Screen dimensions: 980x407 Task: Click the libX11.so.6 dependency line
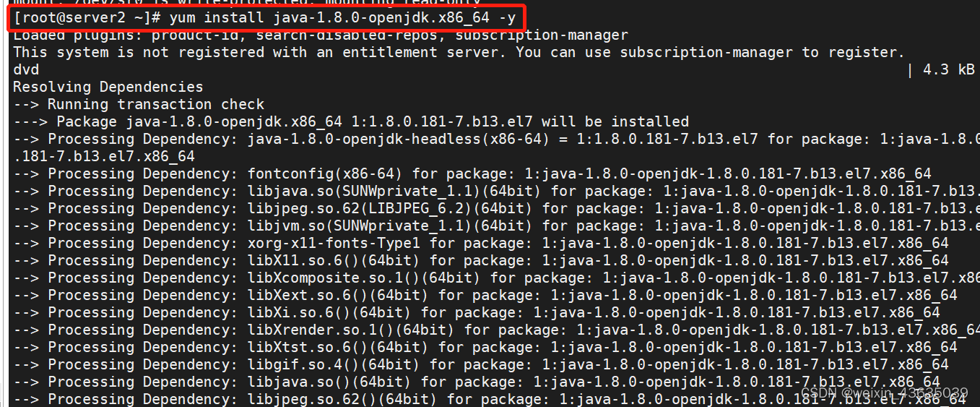coord(481,261)
